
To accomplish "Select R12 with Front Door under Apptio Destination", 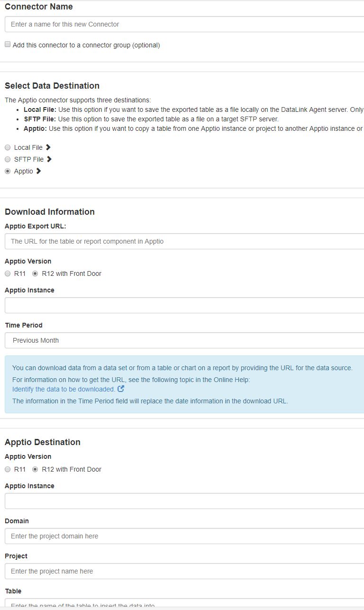I will 35,469.
